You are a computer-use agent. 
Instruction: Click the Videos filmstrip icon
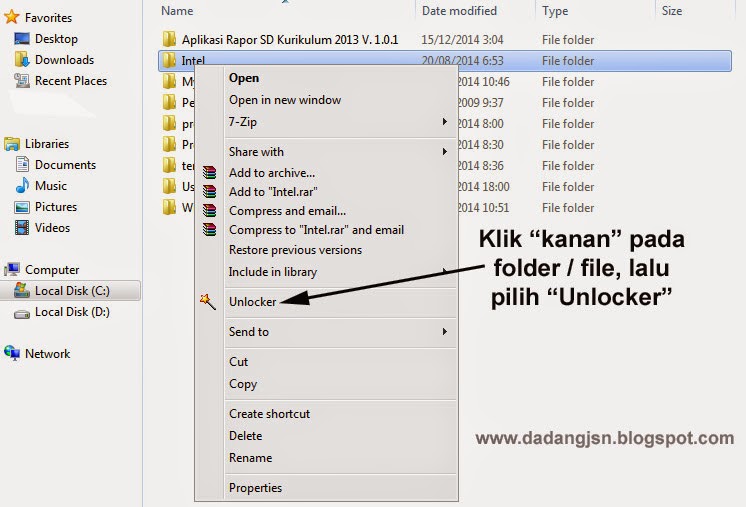click(x=22, y=227)
